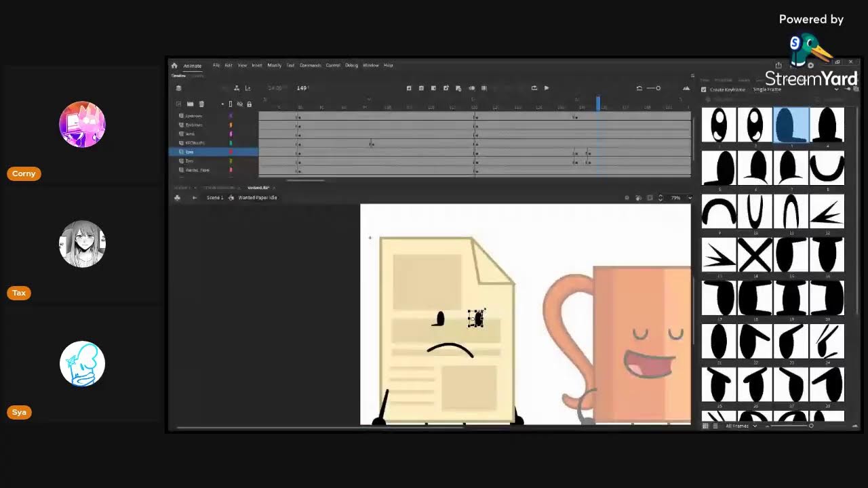This screenshot has height=488, width=868.
Task: Select the arch-shaped eye thumbnail 9
Action: (718, 211)
